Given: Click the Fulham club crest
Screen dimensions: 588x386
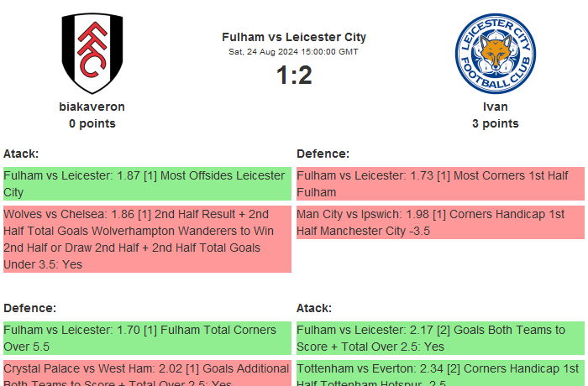Looking at the screenshot, I should click(92, 53).
